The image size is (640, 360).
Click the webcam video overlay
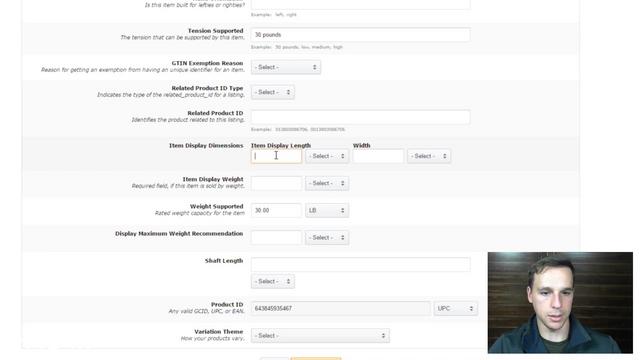[x=560, y=302]
